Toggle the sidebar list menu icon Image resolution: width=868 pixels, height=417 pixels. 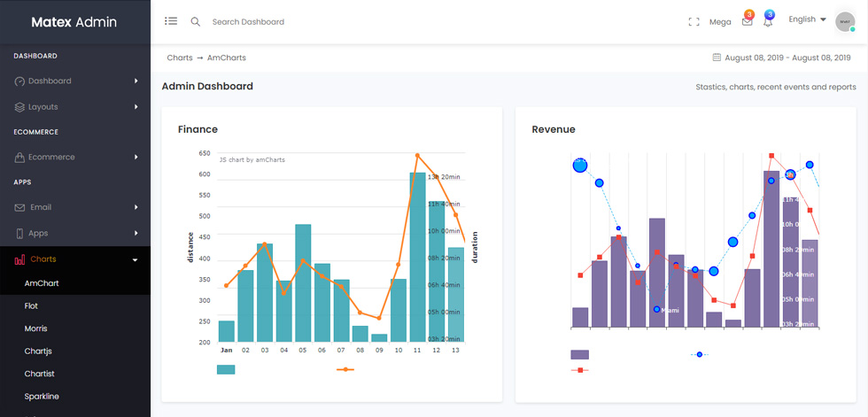[x=171, y=21]
